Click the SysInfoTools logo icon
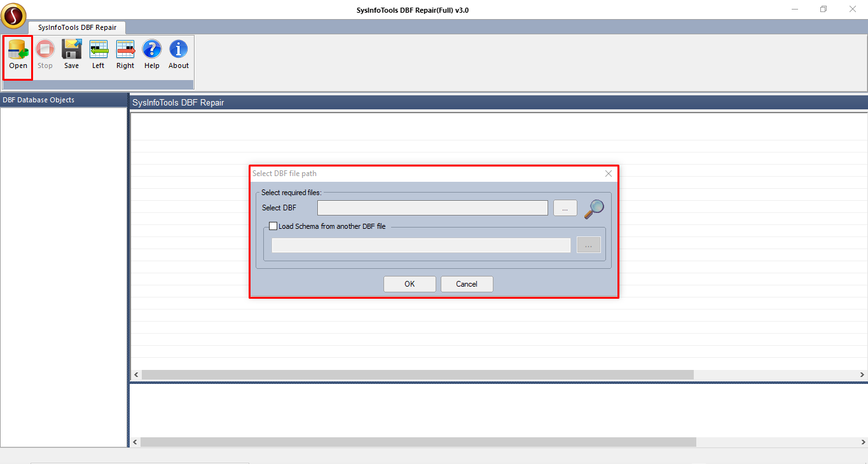Viewport: 868px width, 464px height. (13, 16)
